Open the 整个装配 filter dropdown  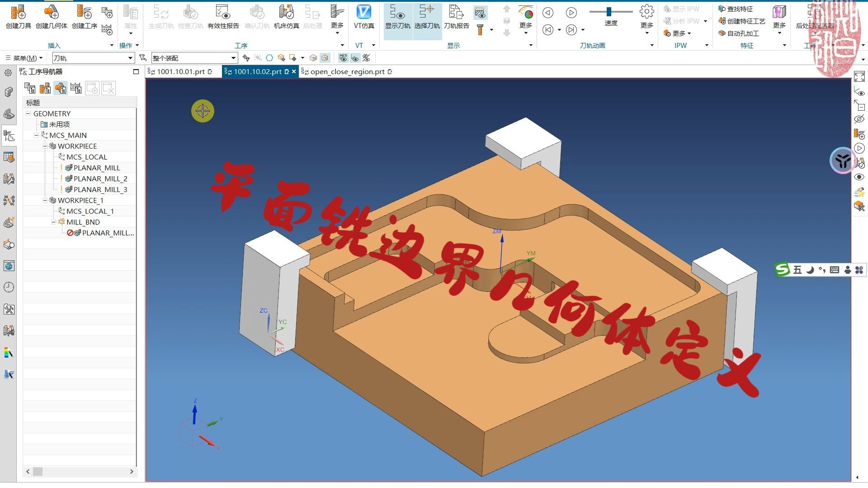point(232,58)
